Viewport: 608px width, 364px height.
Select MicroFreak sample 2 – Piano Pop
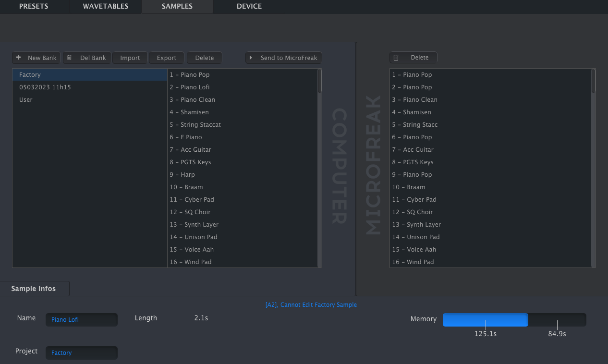click(x=490, y=87)
